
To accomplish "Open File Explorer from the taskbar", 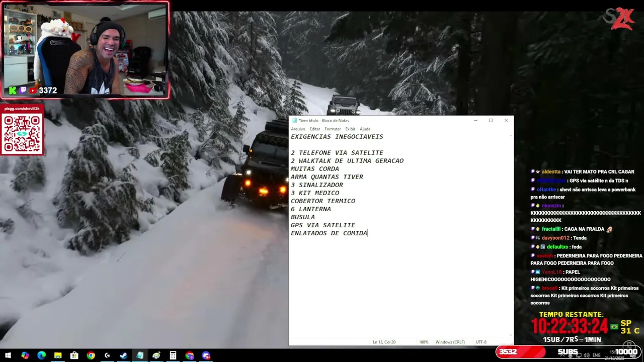I will point(58,355).
